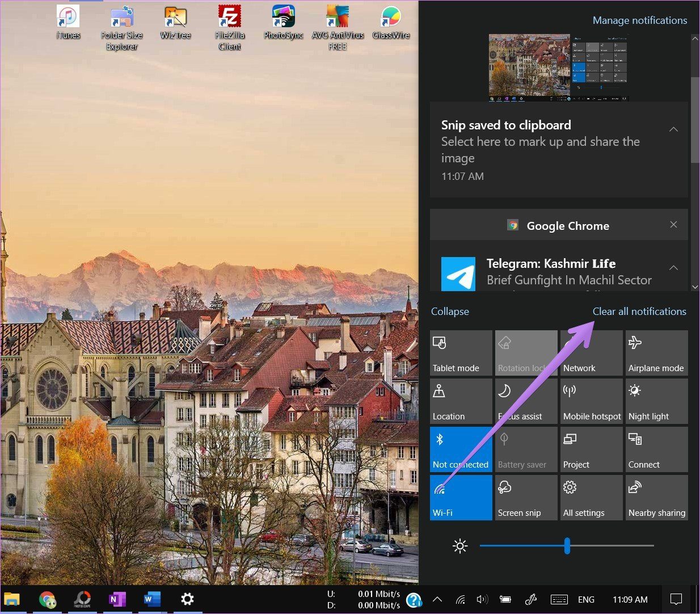Open Manage notifications link
This screenshot has width=700, height=614.
(639, 20)
